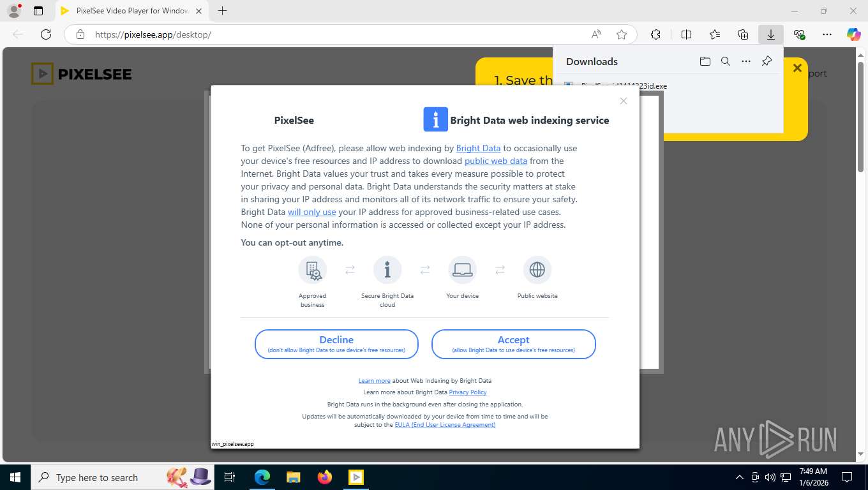The image size is (868, 490).
Task: Open Task View on taskbar
Action: [x=230, y=477]
